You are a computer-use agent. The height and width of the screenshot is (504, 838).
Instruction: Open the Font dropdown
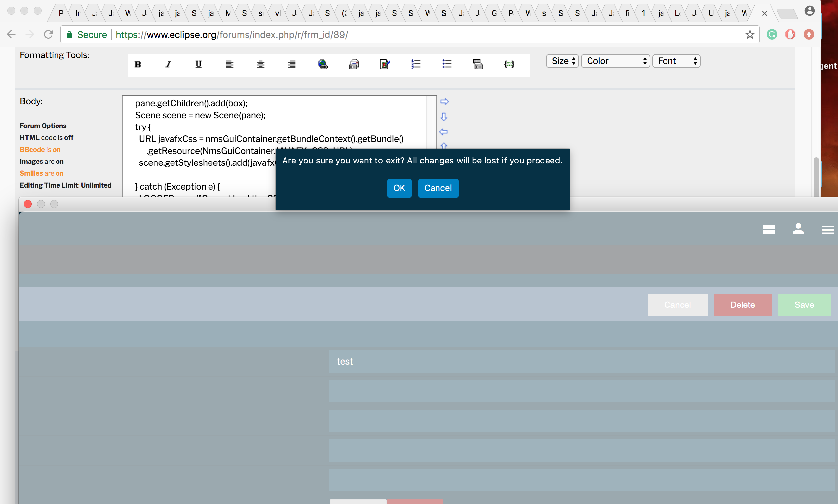pos(676,61)
